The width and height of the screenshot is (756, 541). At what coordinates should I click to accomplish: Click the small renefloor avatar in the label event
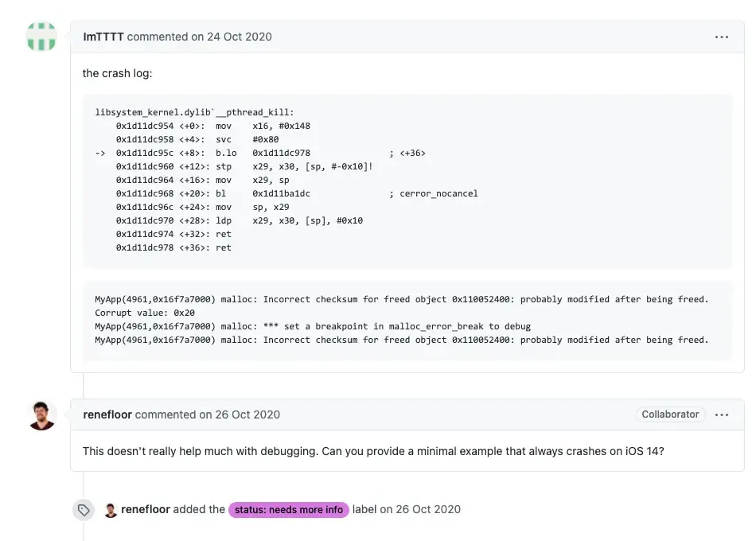click(x=111, y=510)
